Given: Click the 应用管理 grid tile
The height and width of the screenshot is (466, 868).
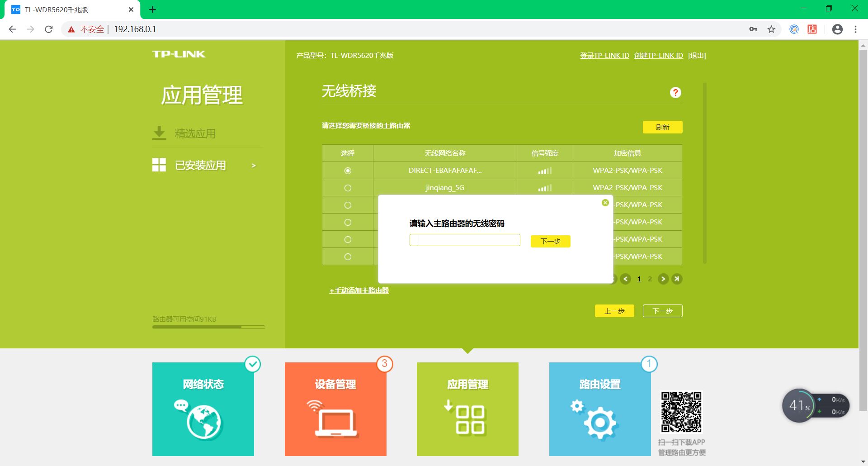Looking at the screenshot, I should (467, 409).
